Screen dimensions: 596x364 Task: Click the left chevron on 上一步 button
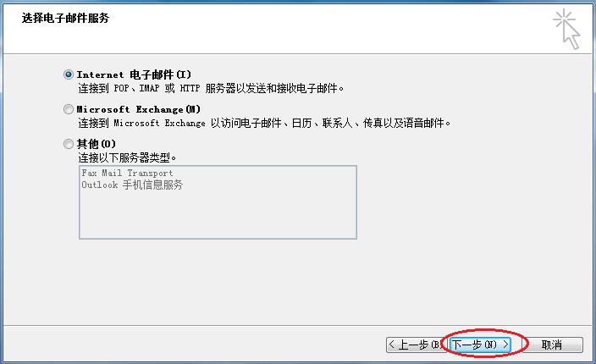pos(391,345)
